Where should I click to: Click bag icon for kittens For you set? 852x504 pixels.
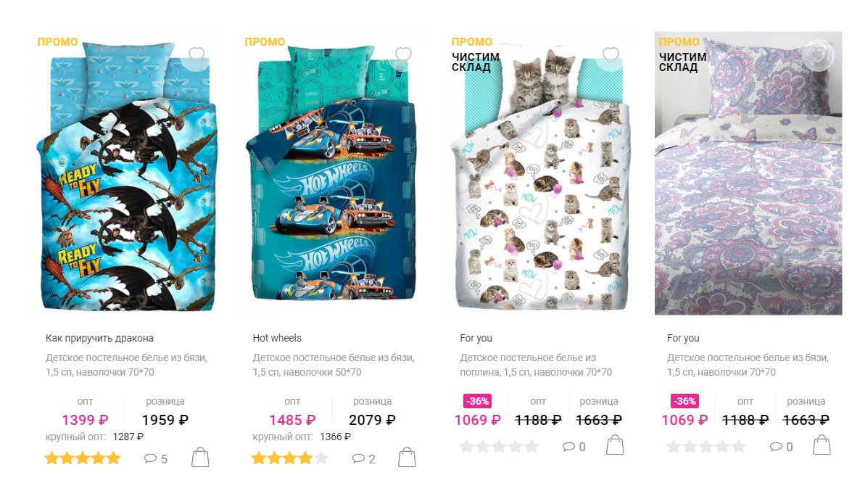pos(615,445)
